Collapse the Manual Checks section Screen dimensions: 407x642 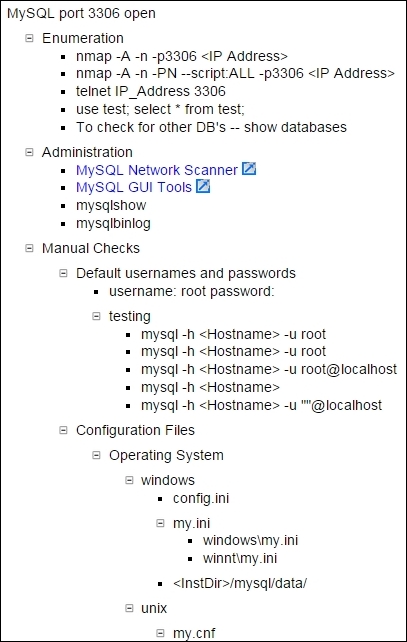point(29,248)
